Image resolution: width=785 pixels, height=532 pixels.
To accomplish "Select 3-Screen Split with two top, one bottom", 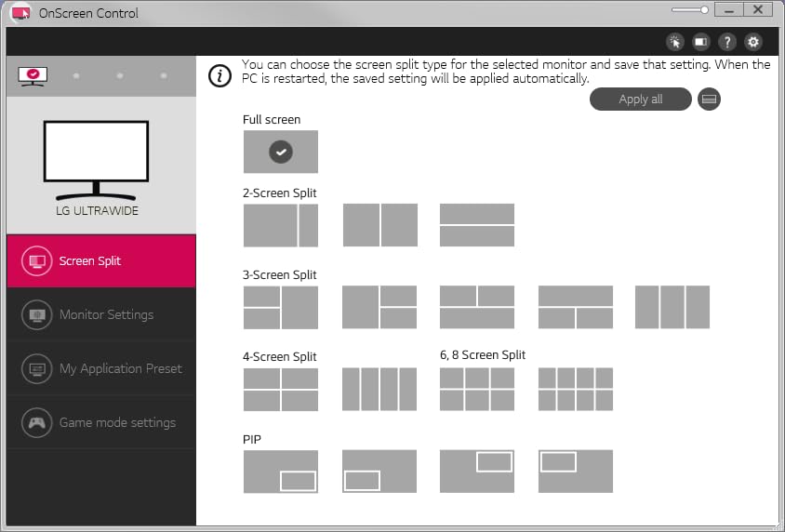I will pyautogui.click(x=477, y=307).
